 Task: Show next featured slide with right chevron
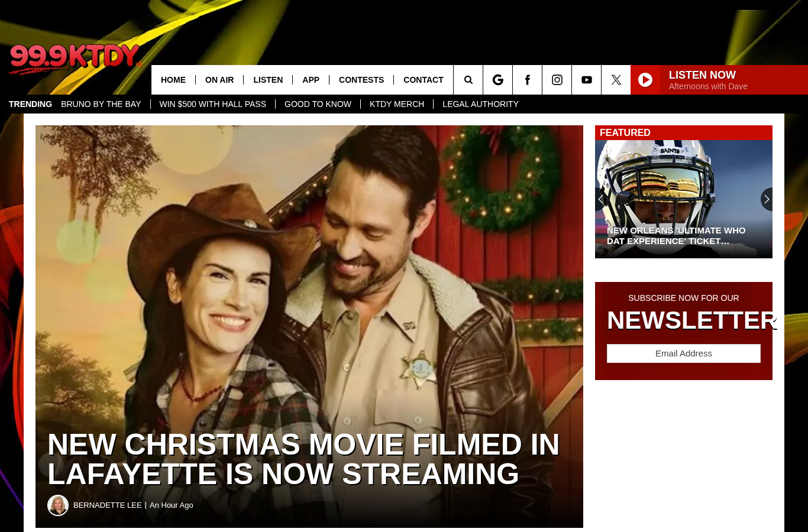(x=767, y=199)
